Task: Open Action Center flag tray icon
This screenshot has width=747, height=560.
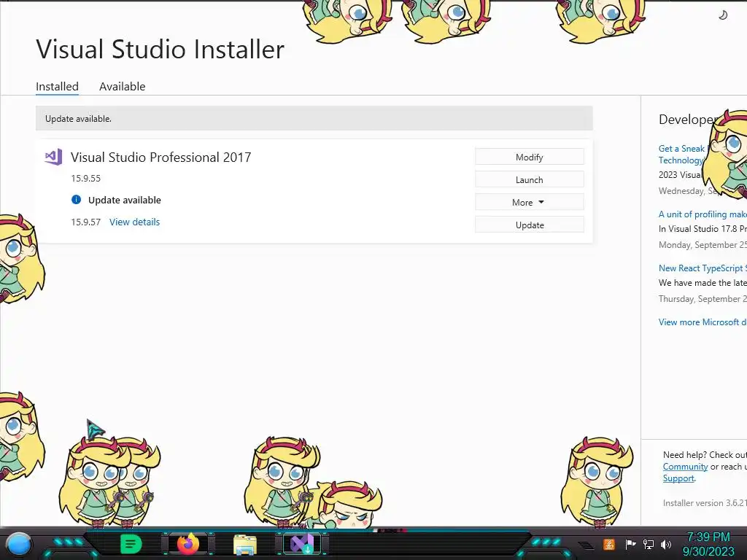Action: tap(630, 544)
